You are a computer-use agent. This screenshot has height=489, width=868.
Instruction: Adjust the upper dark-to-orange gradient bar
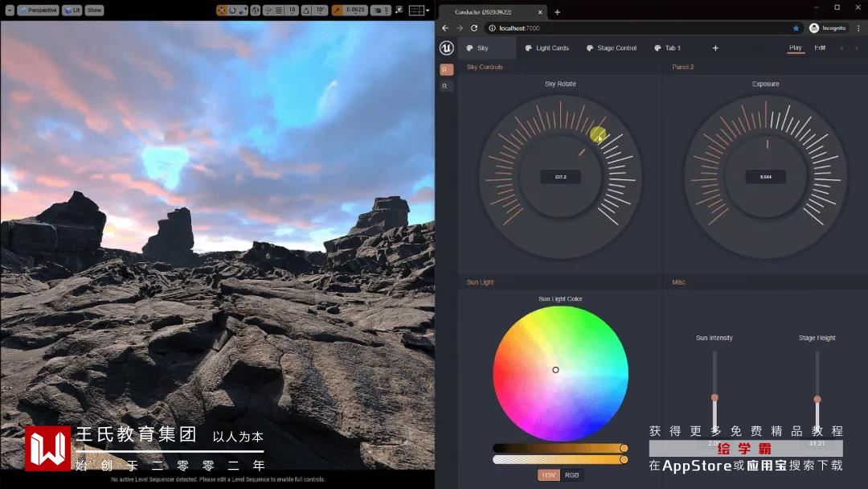(560, 448)
